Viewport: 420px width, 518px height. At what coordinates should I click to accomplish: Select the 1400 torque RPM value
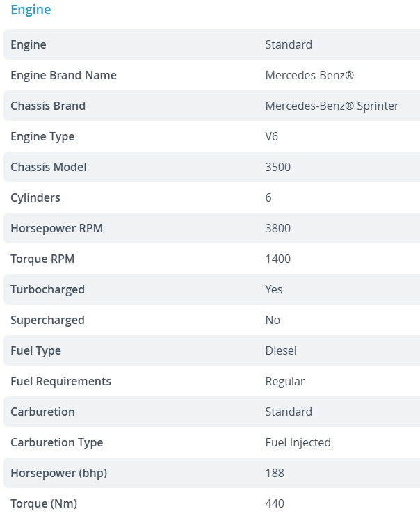[278, 259]
